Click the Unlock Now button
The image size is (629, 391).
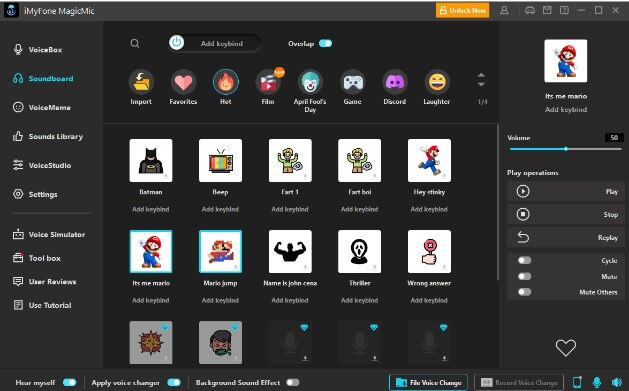(x=463, y=10)
